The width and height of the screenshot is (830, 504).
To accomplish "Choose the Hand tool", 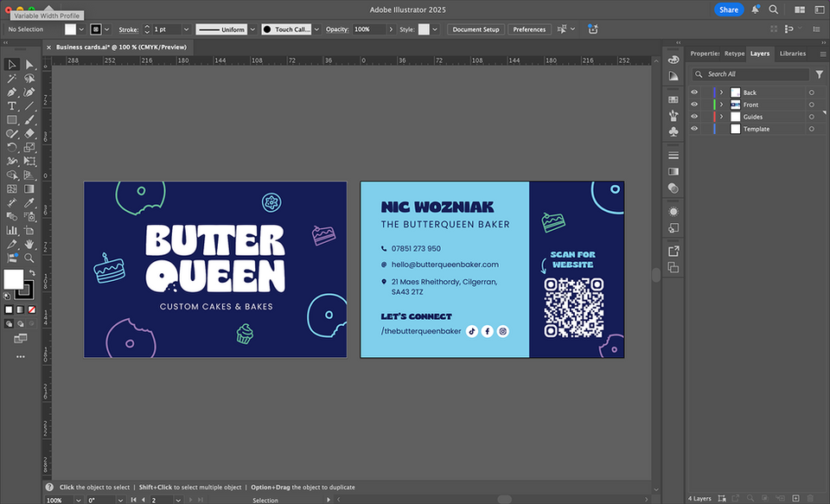I will tap(29, 244).
